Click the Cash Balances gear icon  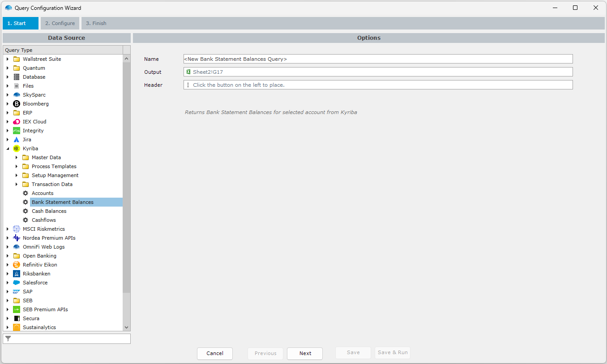(x=26, y=211)
